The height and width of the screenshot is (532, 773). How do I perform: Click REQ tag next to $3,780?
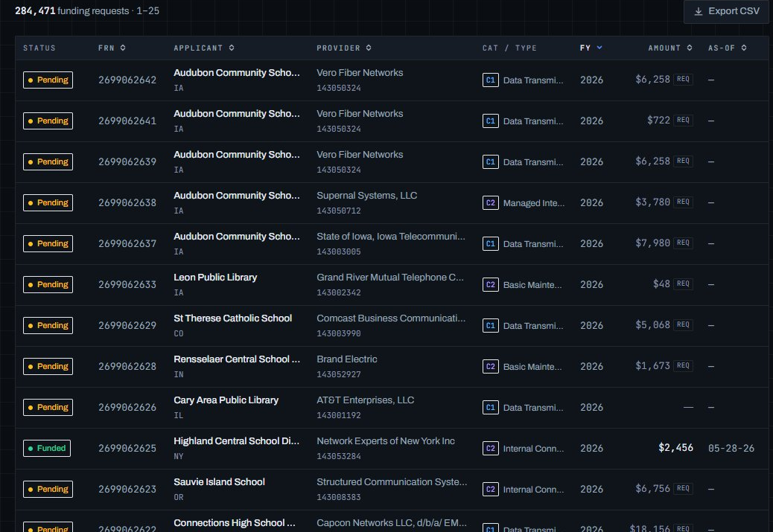[x=683, y=202]
